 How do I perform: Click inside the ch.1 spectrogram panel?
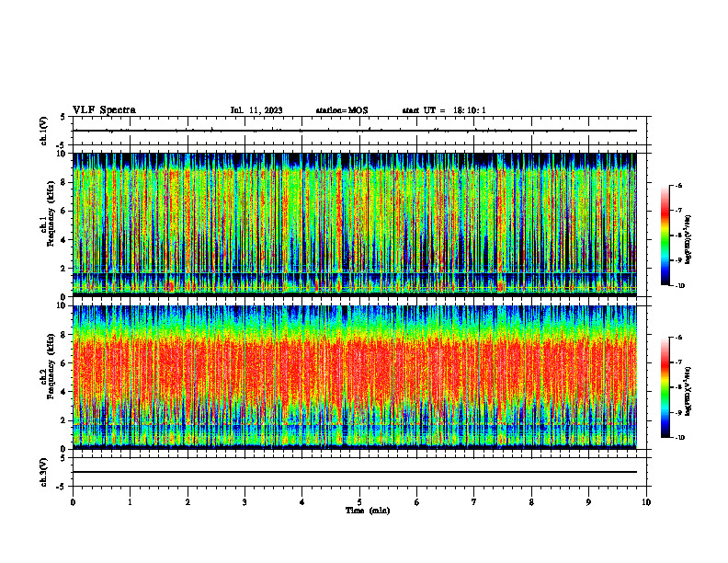(x=355, y=224)
